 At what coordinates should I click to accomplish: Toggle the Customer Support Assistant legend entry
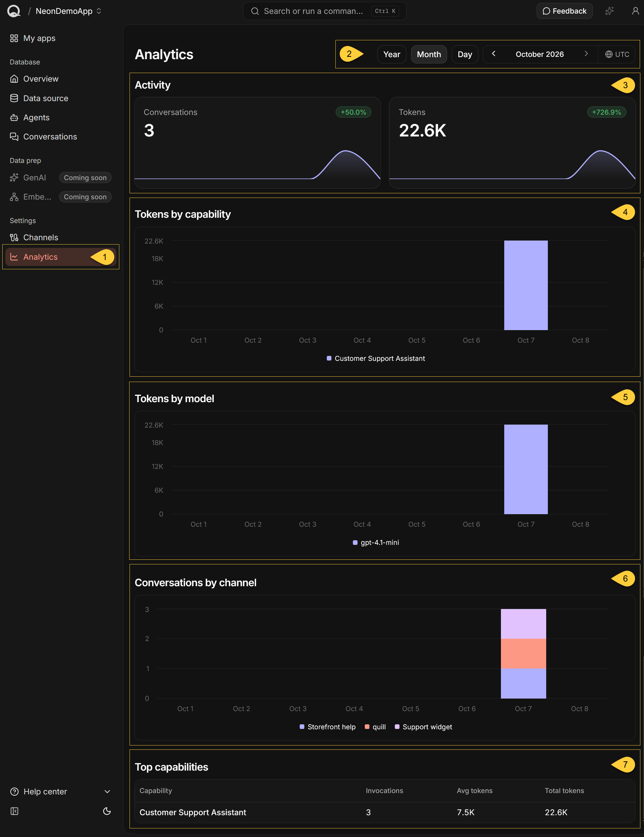click(376, 358)
